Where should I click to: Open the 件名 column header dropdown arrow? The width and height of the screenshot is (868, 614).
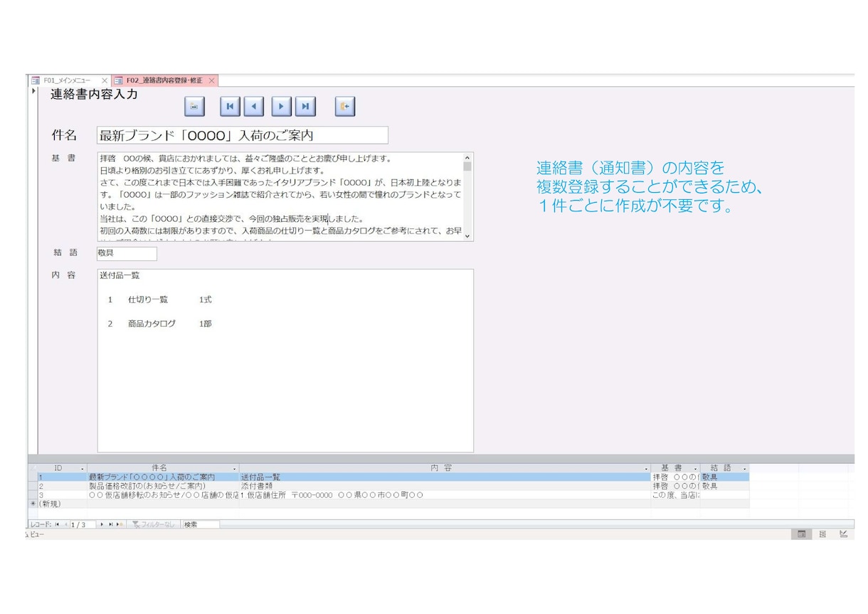pos(235,468)
